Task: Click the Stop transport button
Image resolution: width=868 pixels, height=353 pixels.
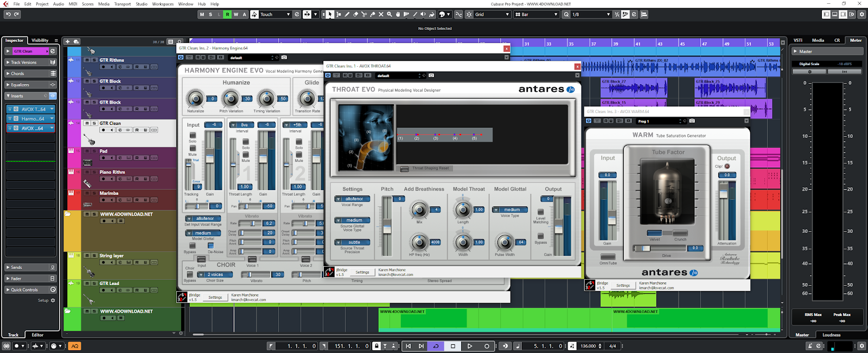Action: 453,346
